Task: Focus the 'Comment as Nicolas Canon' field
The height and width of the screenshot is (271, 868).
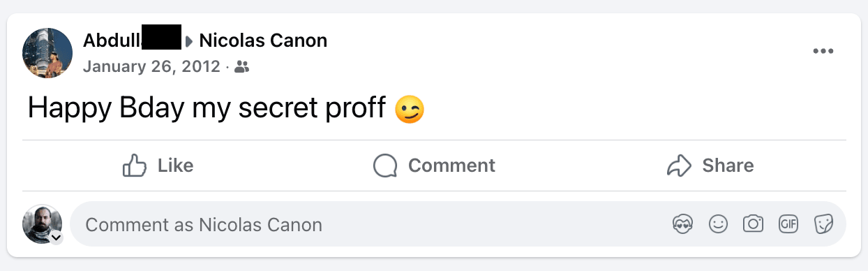Action: click(458, 224)
